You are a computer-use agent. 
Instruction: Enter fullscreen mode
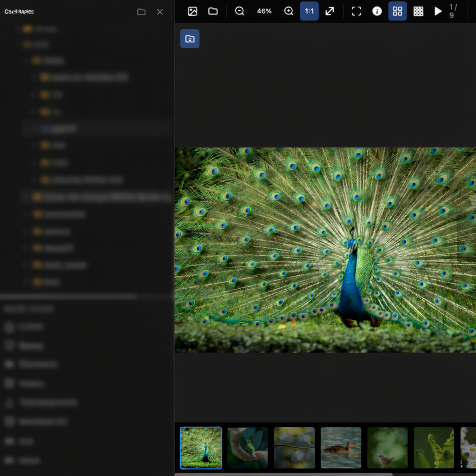357,11
